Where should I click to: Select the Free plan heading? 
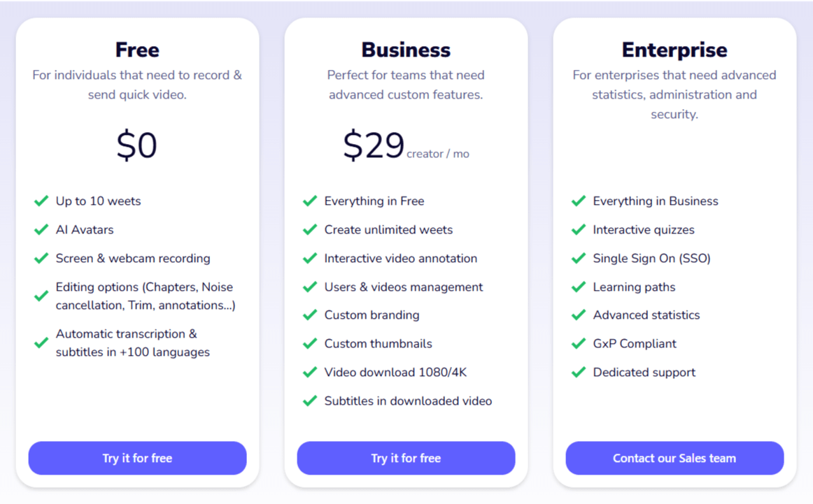click(137, 50)
